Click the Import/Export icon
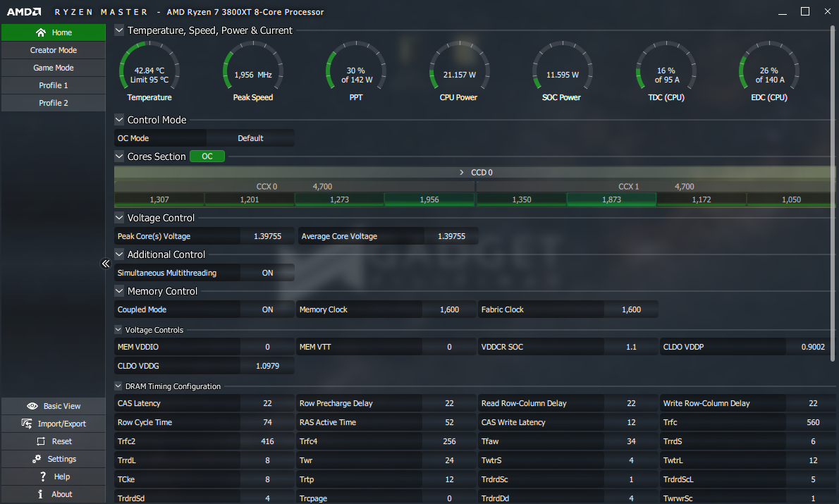Screen dimensions: 839x504 pyautogui.click(x=27, y=424)
